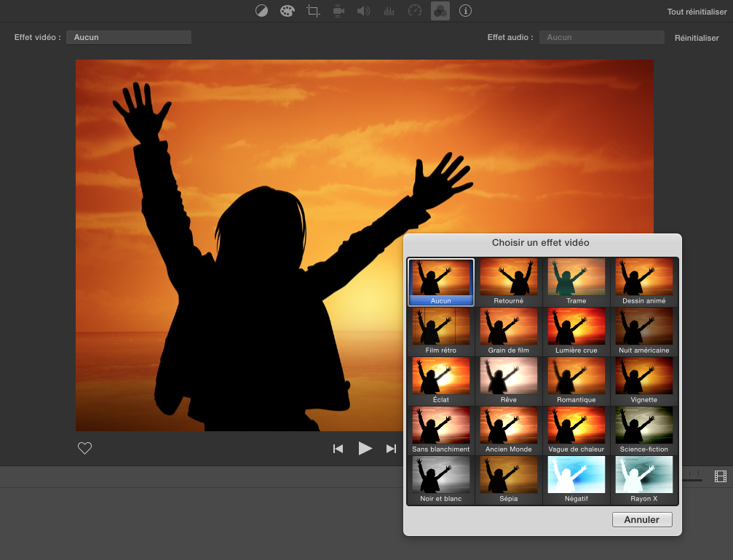Viewport: 733px width, 560px height.
Task: Open the speed gauge tool
Action: [415, 11]
